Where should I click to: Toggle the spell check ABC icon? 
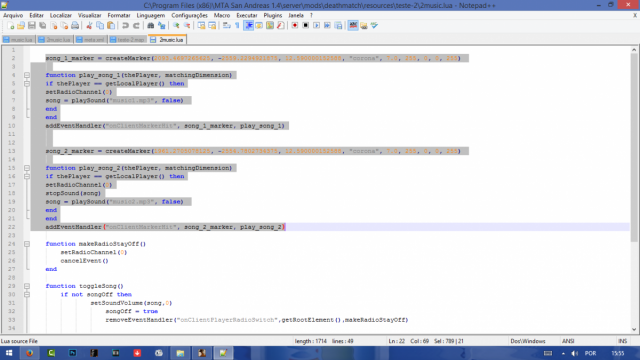(x=353, y=26)
